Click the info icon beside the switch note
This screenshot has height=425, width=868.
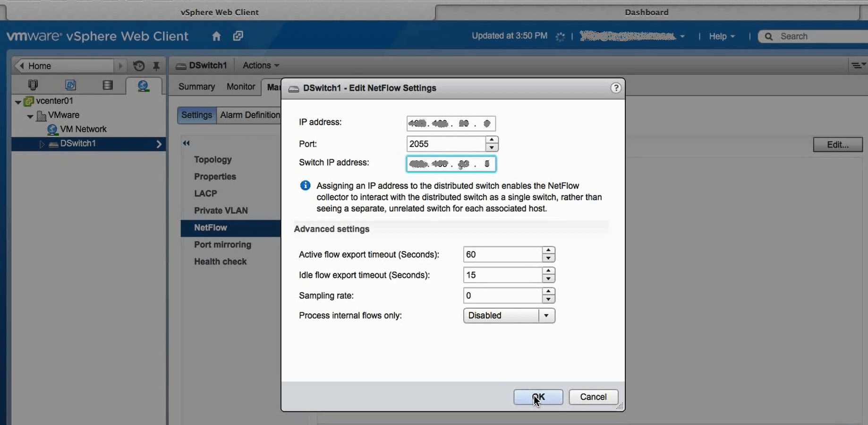(x=305, y=185)
